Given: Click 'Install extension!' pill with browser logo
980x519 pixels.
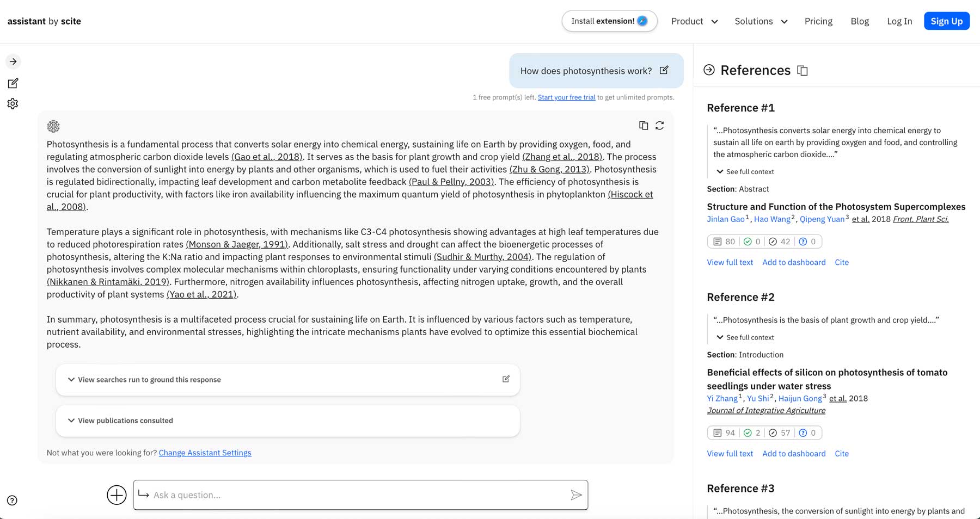Looking at the screenshot, I should (609, 21).
